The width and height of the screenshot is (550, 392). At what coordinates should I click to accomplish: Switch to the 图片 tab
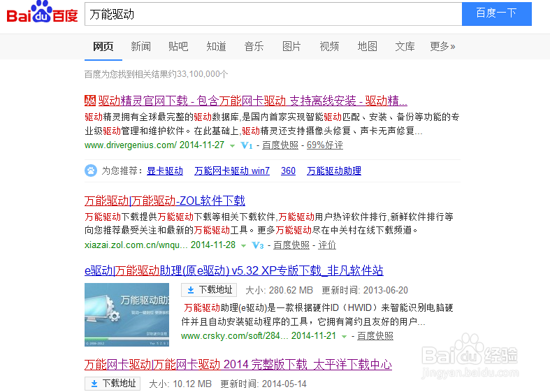click(291, 46)
